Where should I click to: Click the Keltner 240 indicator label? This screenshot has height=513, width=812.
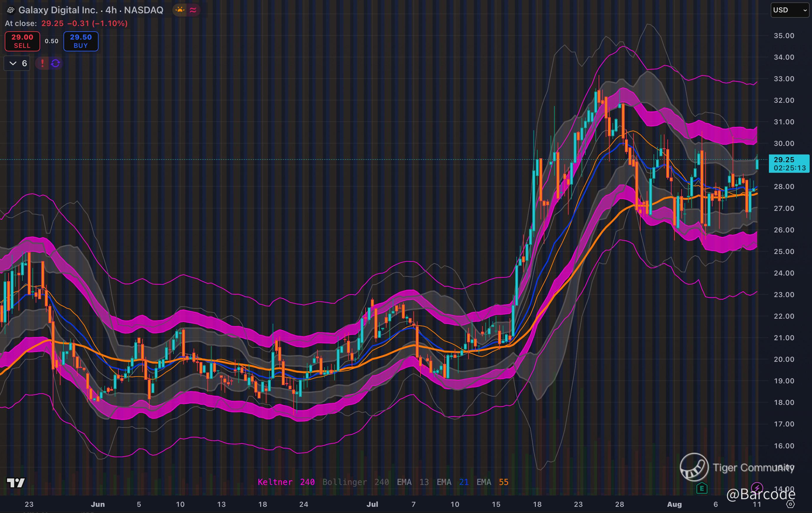coord(286,482)
